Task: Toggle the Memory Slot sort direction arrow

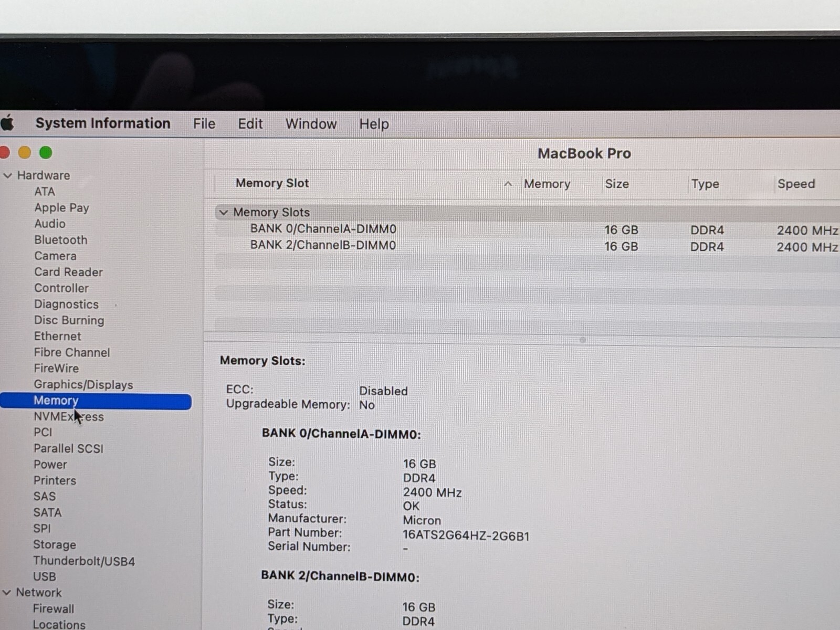Action: tap(508, 184)
